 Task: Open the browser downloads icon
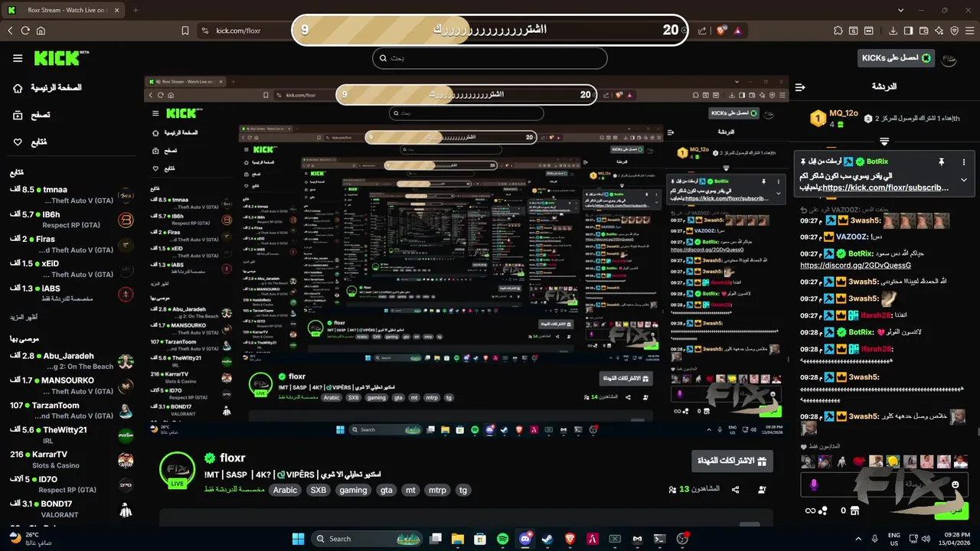[x=893, y=31]
